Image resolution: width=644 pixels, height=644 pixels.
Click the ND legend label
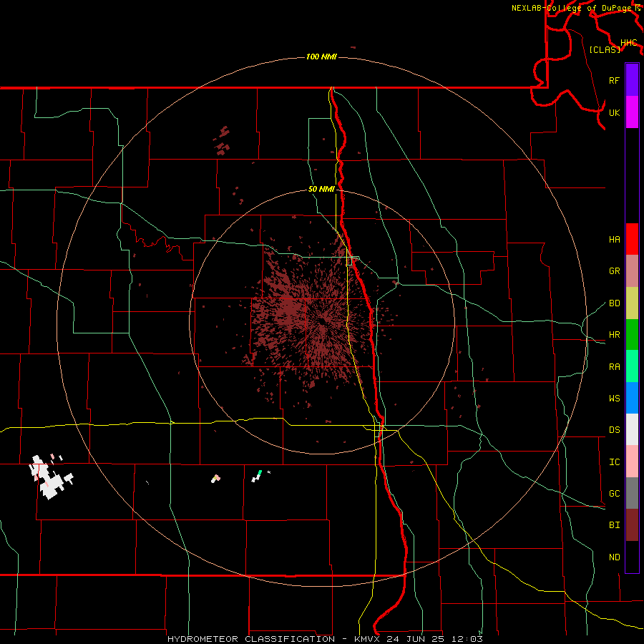615,557
